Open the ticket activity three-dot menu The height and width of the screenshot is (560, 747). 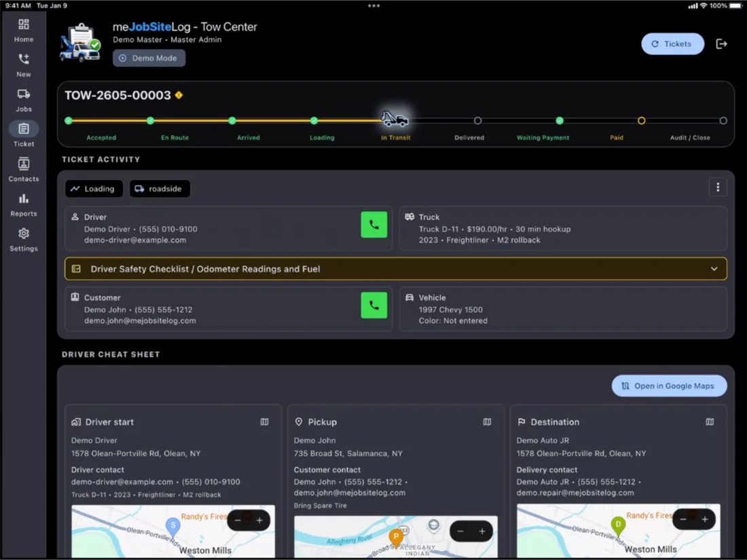718,187
